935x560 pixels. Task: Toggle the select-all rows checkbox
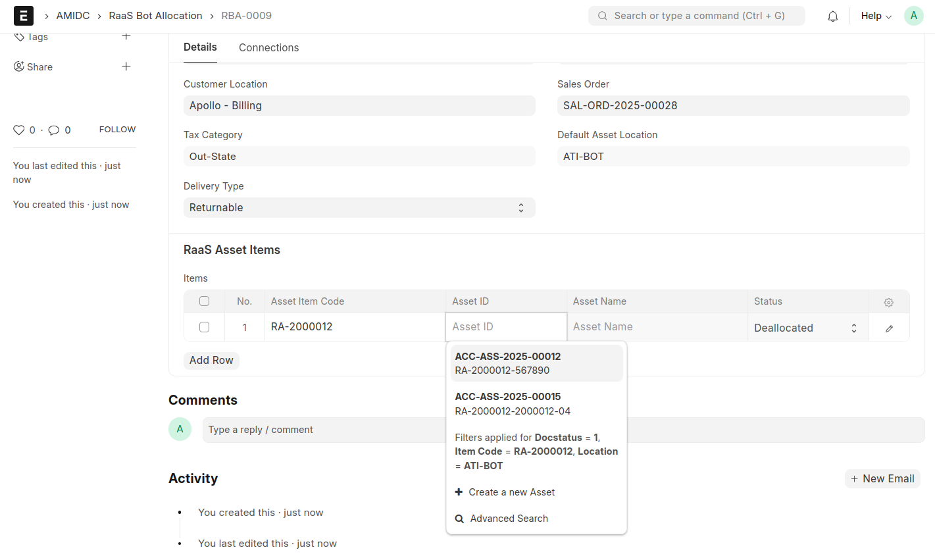pos(204,301)
